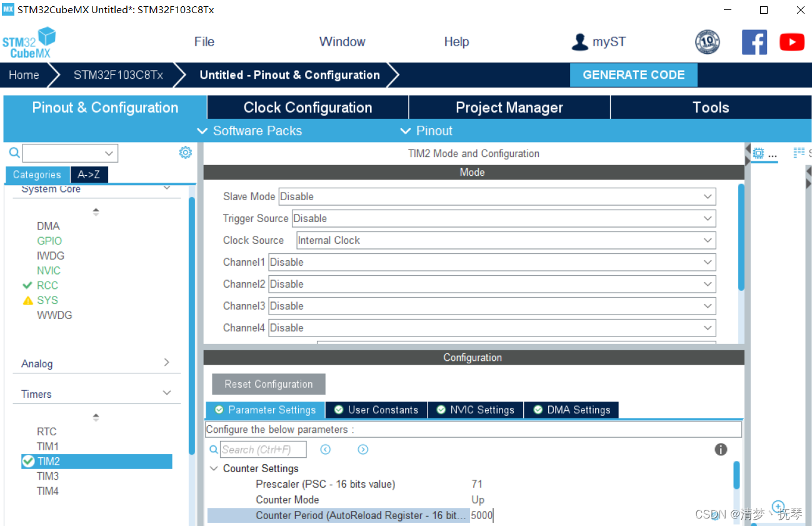Click the parameter search field
This screenshot has height=526, width=812.
tap(263, 449)
